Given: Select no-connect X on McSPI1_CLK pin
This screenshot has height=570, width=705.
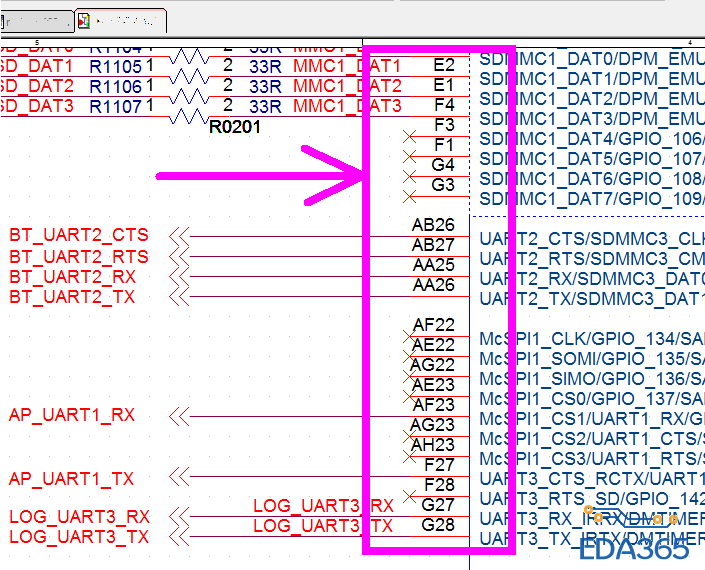Looking at the screenshot, I should tap(409, 336).
